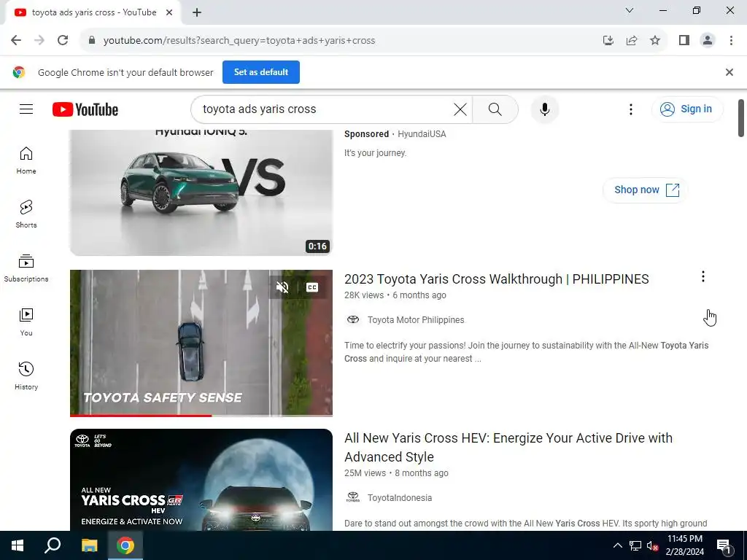Open the network icon in the system tray
Image resolution: width=747 pixels, height=560 pixels.
coord(635,545)
